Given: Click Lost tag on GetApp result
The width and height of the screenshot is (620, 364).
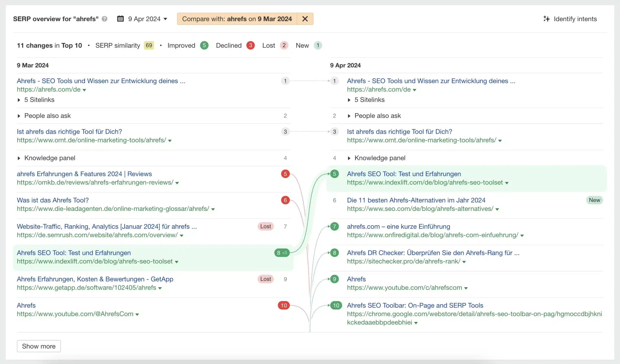Looking at the screenshot, I should (x=266, y=279).
